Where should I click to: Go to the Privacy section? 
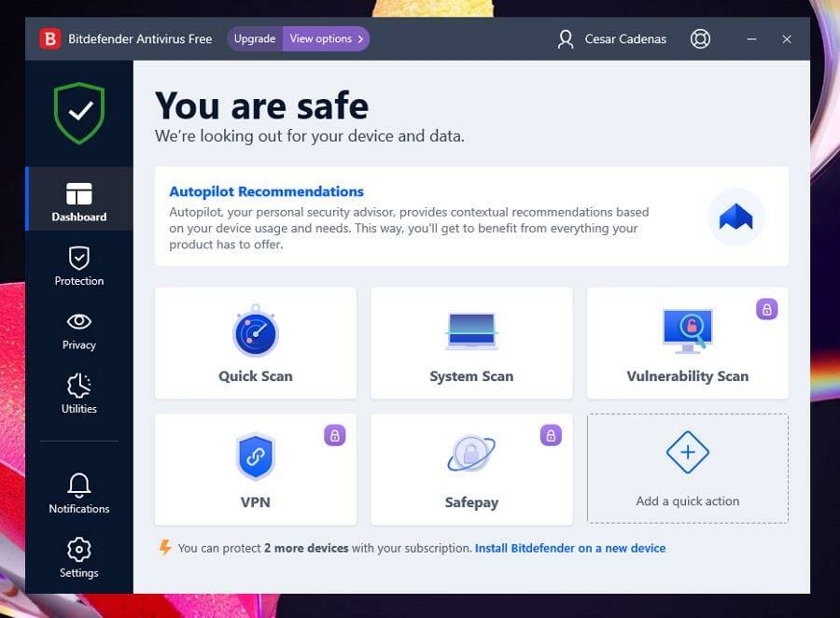click(x=79, y=331)
